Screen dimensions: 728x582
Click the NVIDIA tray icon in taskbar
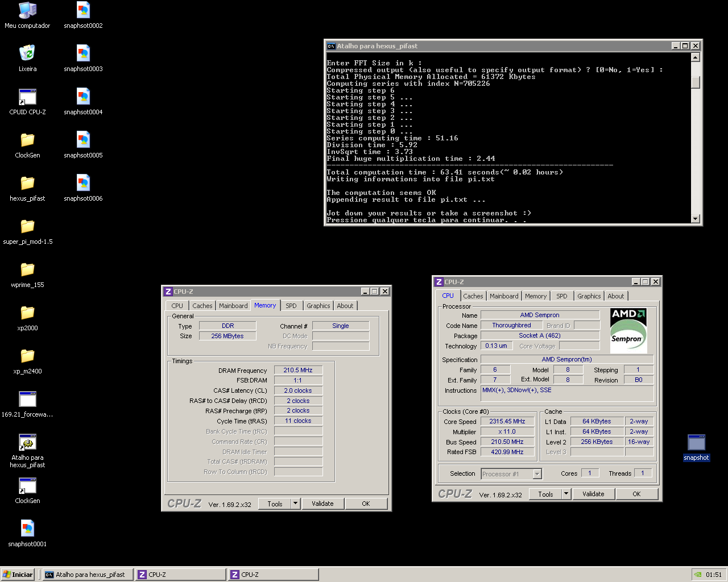[x=698, y=575]
